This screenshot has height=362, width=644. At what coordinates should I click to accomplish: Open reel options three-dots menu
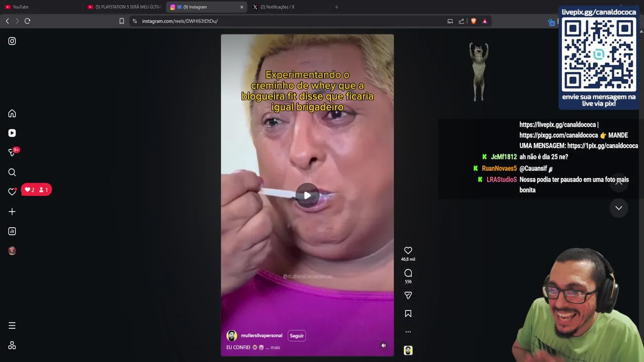tap(408, 332)
